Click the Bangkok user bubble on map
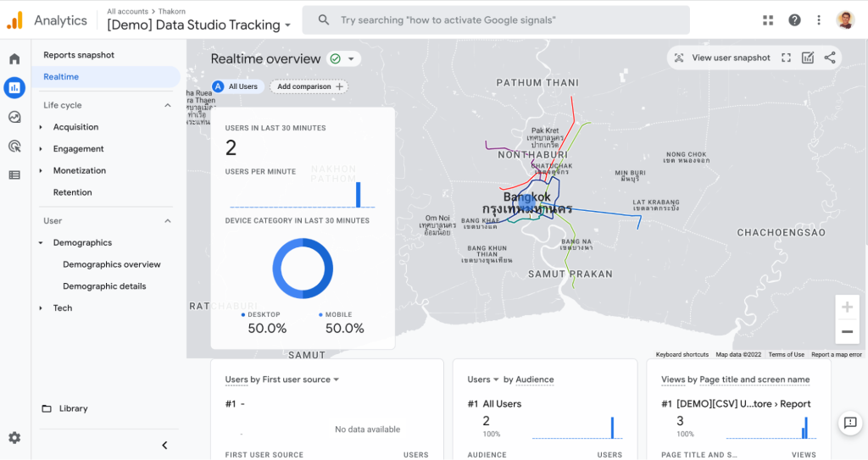Viewport: 868px width, 460px height. pos(527,203)
